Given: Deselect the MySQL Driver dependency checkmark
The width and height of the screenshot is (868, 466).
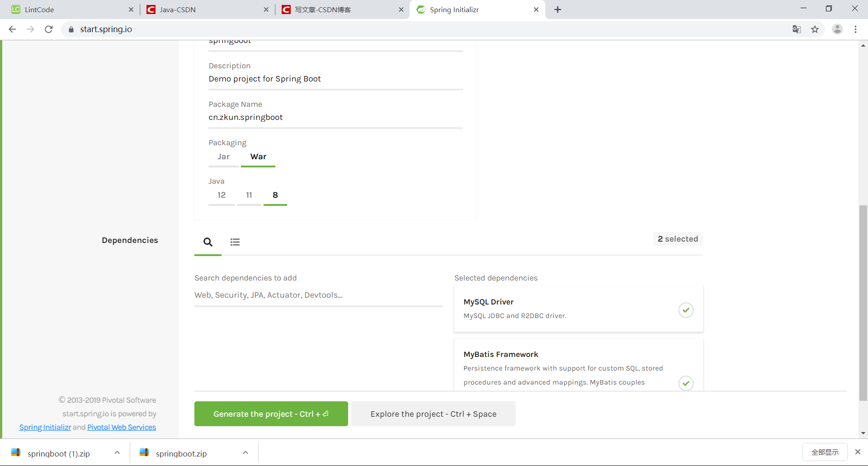Looking at the screenshot, I should [x=686, y=310].
